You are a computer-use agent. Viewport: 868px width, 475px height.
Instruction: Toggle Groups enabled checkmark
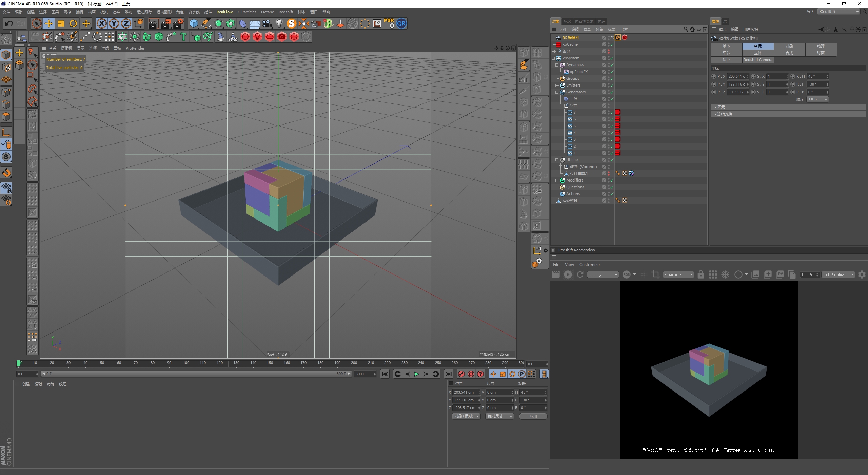click(612, 78)
